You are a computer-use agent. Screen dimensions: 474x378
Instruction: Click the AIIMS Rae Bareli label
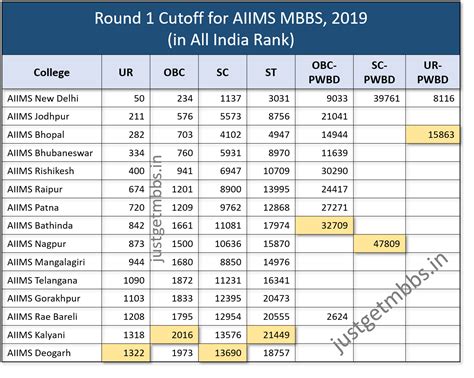[x=42, y=316]
